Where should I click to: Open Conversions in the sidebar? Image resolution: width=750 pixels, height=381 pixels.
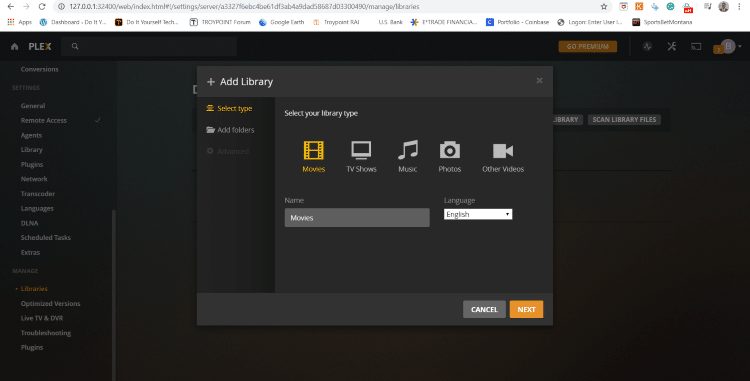pos(39,69)
